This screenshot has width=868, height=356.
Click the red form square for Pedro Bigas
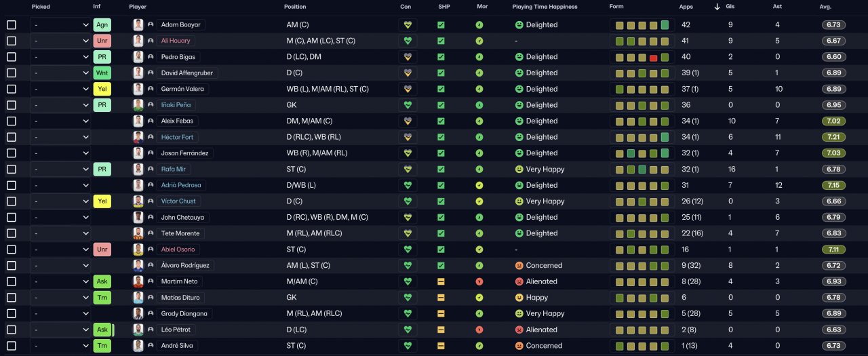point(653,57)
